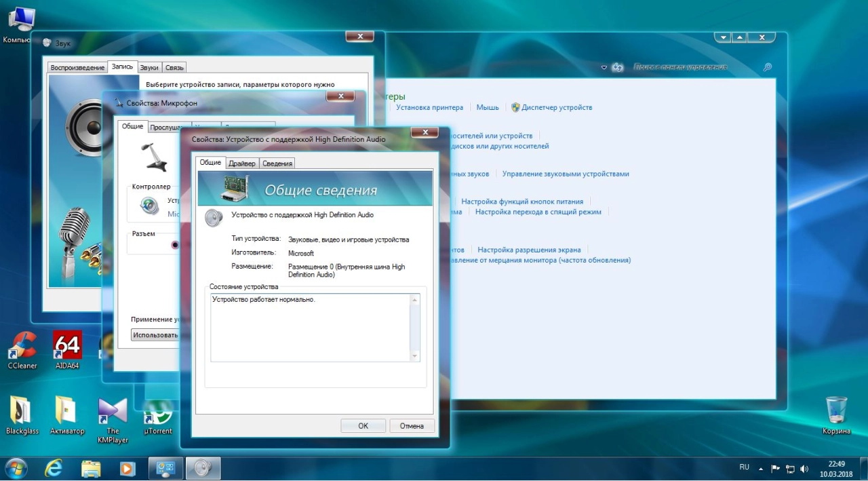
Task: Open Настройка разрешения экрана link
Action: click(529, 250)
